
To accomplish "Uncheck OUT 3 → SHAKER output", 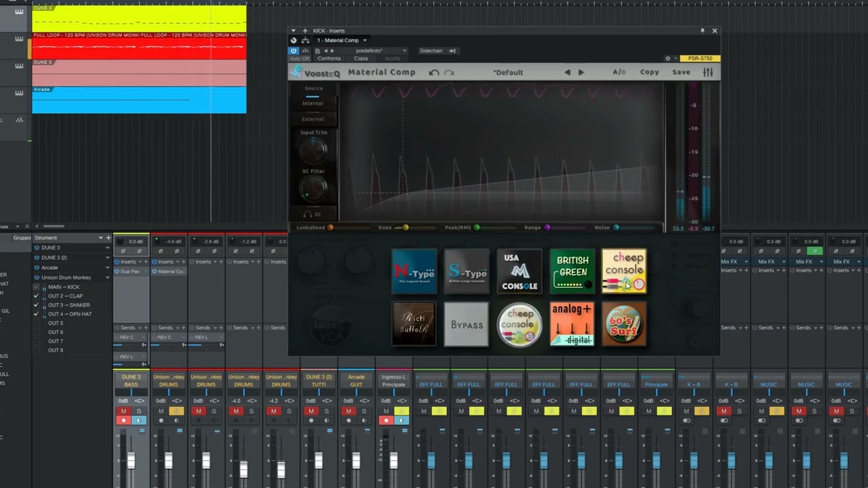I will click(x=37, y=305).
